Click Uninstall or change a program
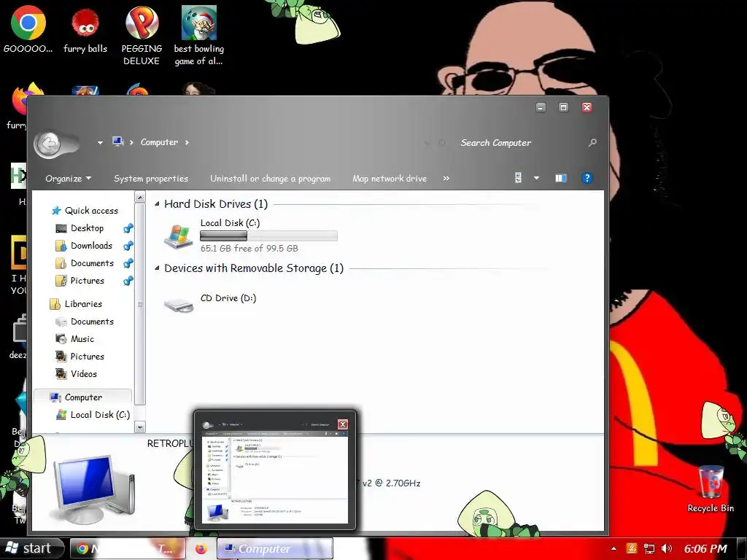747x560 pixels. point(270,179)
